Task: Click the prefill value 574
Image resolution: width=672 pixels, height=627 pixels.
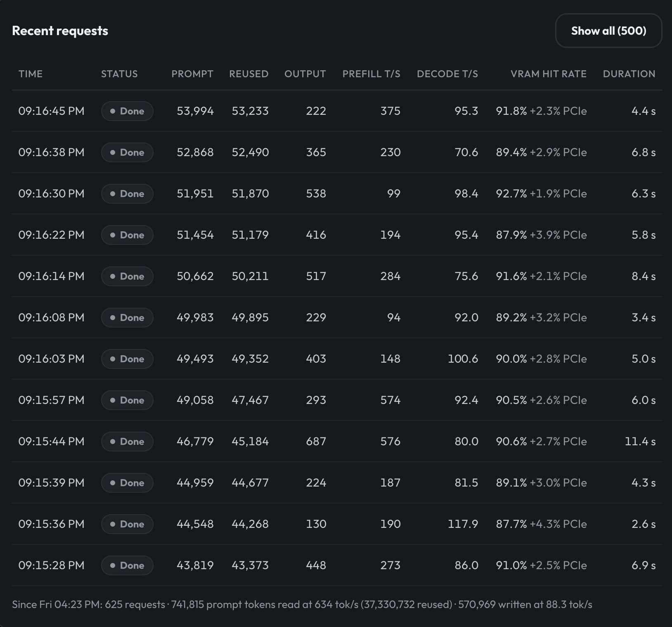Action: click(x=390, y=400)
